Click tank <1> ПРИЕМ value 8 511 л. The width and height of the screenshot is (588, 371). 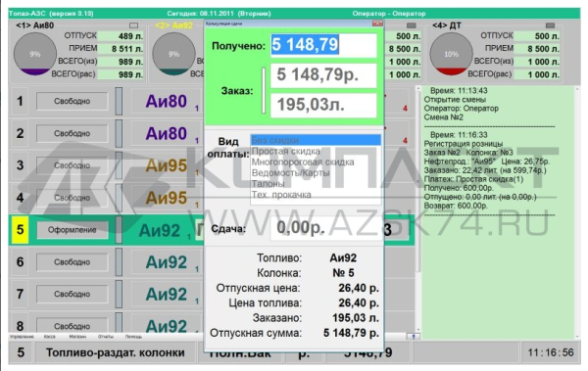pyautogui.click(x=121, y=49)
